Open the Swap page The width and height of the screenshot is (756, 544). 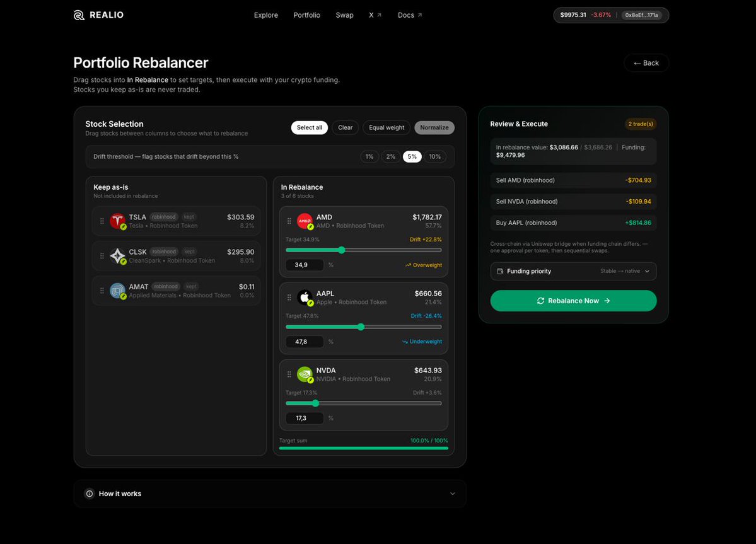pyautogui.click(x=345, y=15)
